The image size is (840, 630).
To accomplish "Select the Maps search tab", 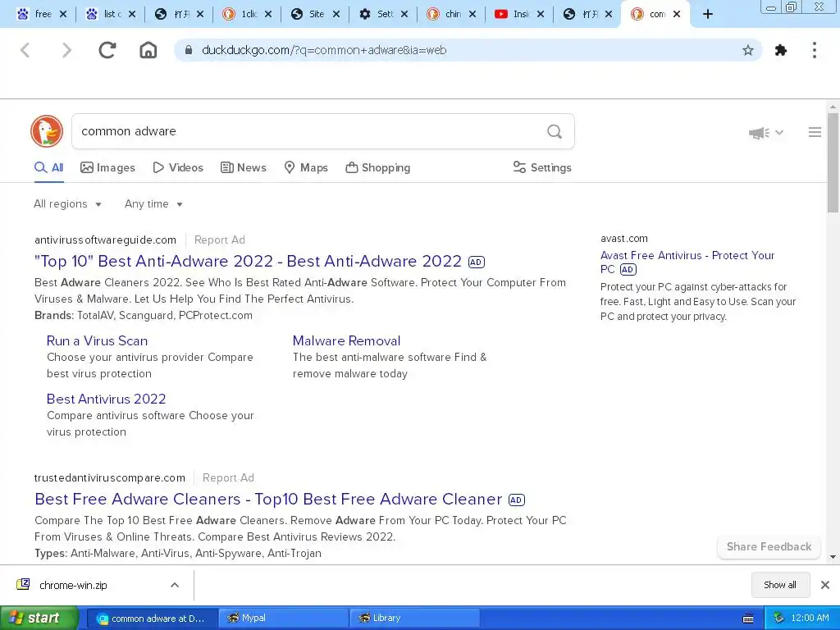I will pos(306,167).
